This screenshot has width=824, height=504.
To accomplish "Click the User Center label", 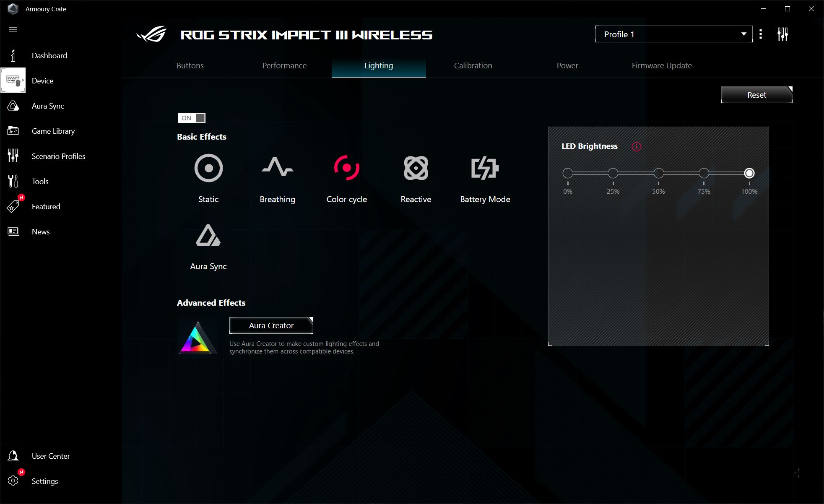I will click(x=51, y=456).
